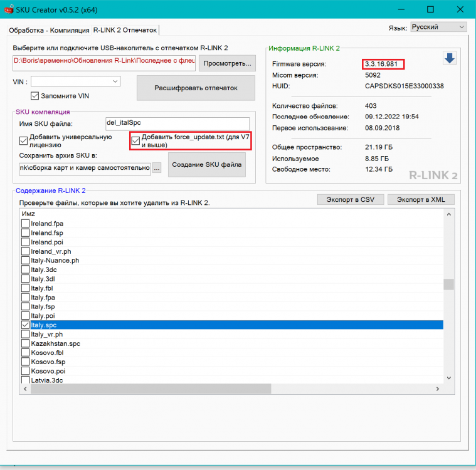Viewport: 476px width, 470px height.
Task: Click Экспорт в XML button
Action: pyautogui.click(x=421, y=200)
